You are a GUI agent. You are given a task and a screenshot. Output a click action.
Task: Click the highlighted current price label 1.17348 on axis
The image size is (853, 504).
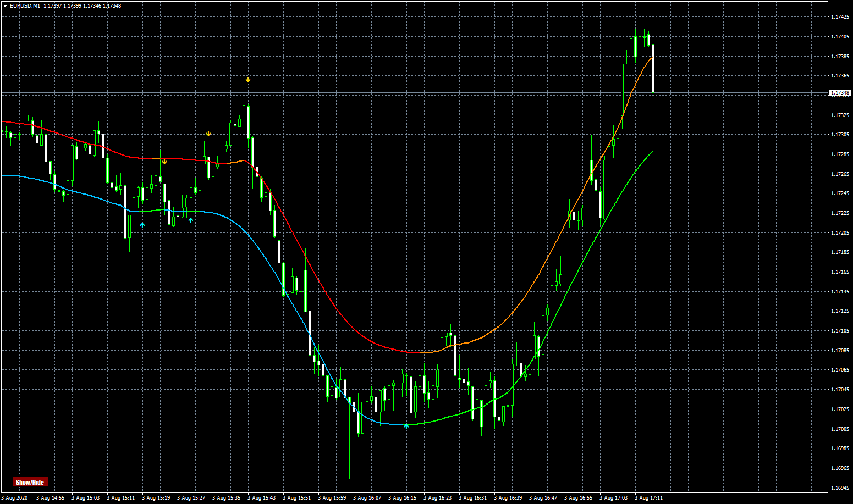(839, 93)
